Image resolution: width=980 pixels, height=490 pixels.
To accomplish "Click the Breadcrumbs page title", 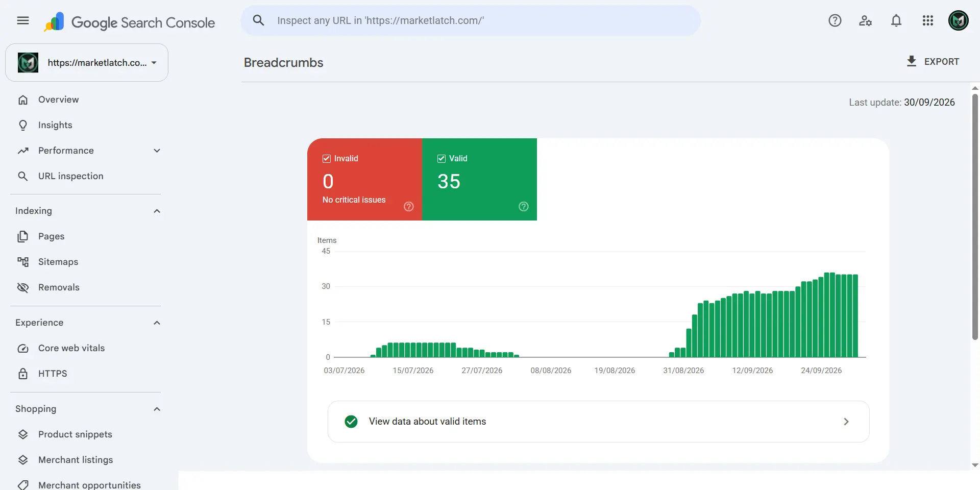I will [x=283, y=62].
